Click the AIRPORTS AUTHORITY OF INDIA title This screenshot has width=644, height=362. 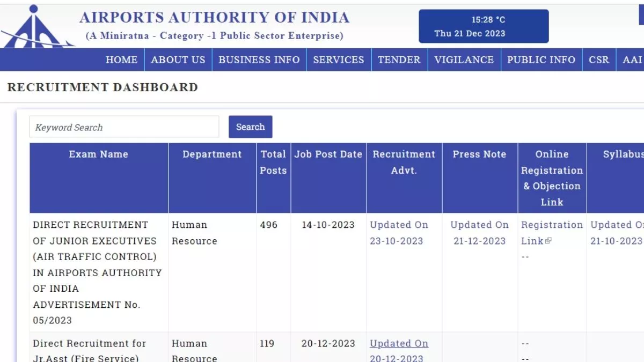point(215,17)
